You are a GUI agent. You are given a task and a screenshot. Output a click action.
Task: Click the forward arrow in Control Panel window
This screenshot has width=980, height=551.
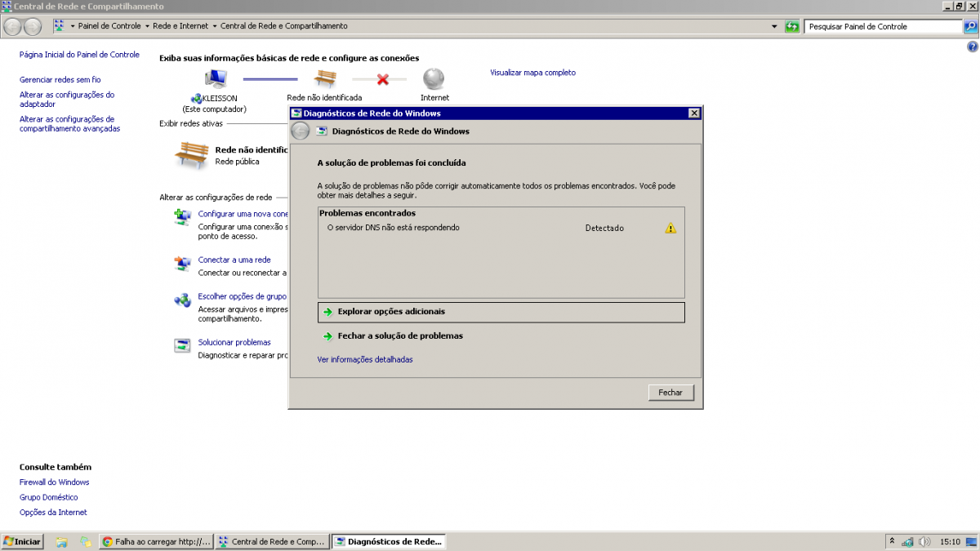[33, 26]
